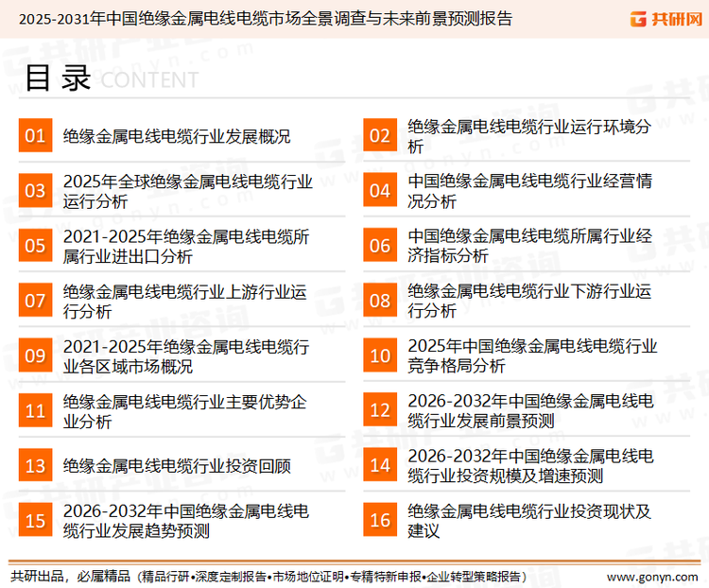Click the orange 01 number box
This screenshot has width=709, height=588.
tap(35, 135)
